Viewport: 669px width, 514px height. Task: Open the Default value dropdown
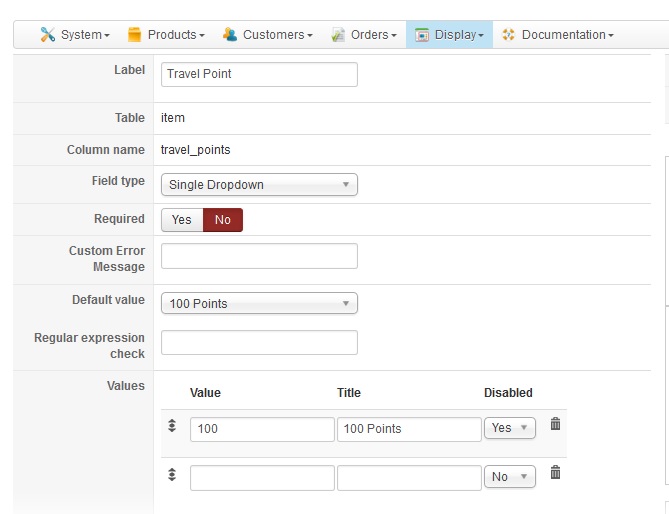[259, 304]
